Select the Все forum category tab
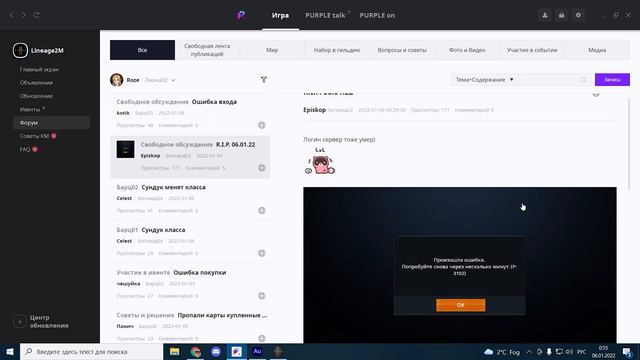 pos(142,50)
